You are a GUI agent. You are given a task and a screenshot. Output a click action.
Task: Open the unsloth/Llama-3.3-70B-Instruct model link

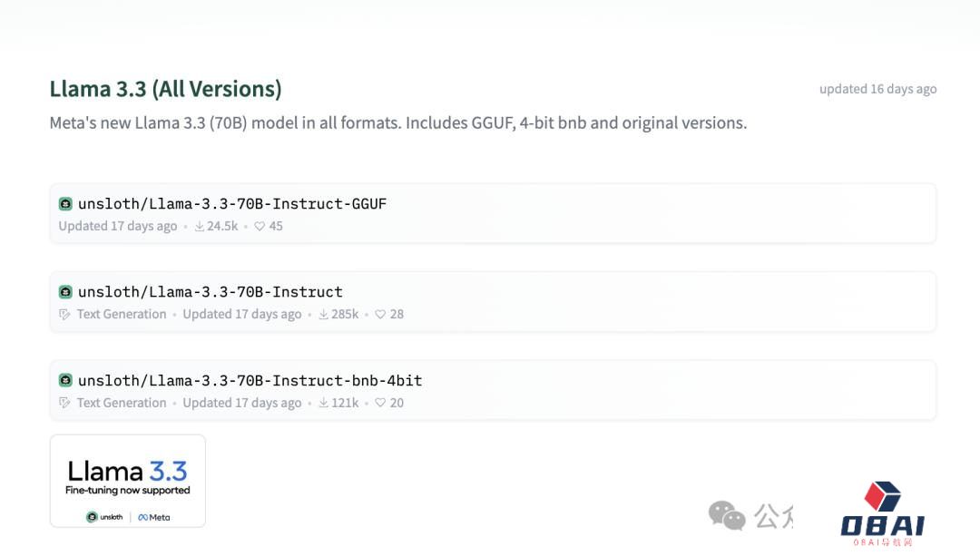click(211, 292)
